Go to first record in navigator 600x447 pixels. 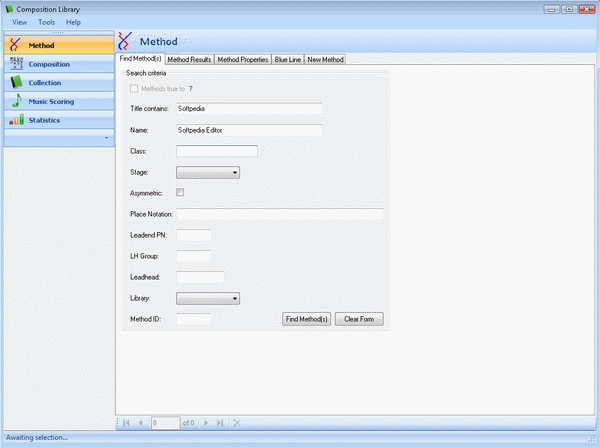(126, 423)
